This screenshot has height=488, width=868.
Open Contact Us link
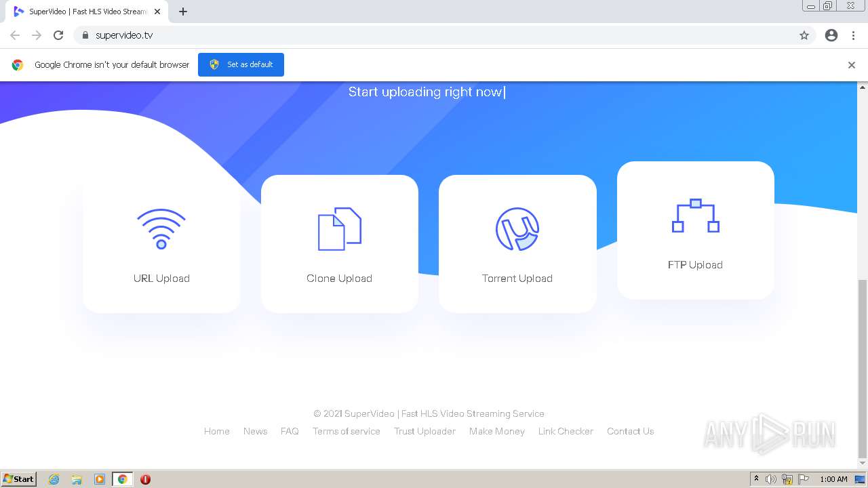tap(631, 431)
